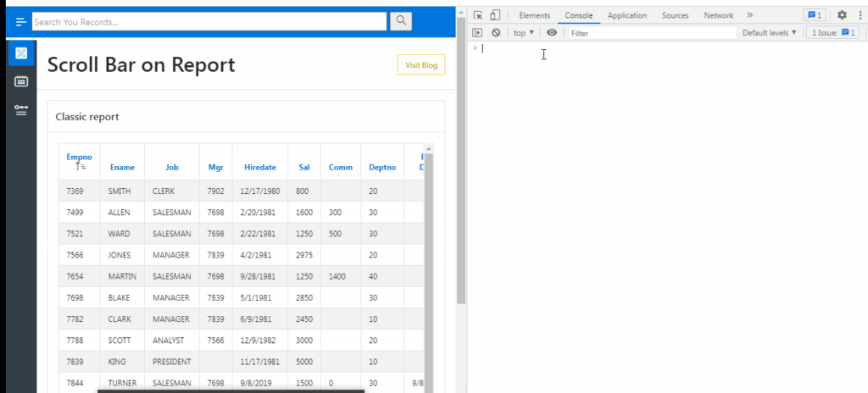This screenshot has height=393, width=868.
Task: Sort by the Ename column header
Action: pyautogui.click(x=122, y=168)
